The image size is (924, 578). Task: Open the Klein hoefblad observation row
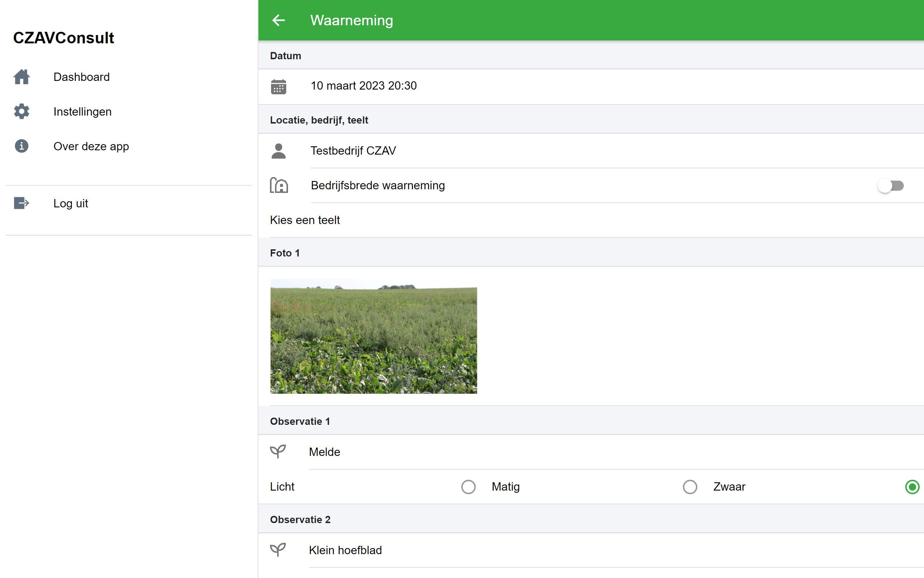click(591, 550)
